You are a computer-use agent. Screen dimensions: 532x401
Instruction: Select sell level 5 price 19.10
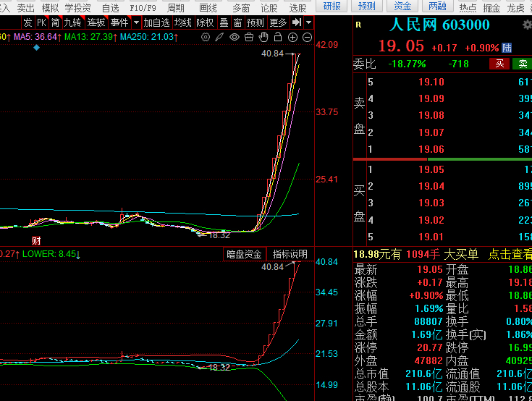coord(431,82)
